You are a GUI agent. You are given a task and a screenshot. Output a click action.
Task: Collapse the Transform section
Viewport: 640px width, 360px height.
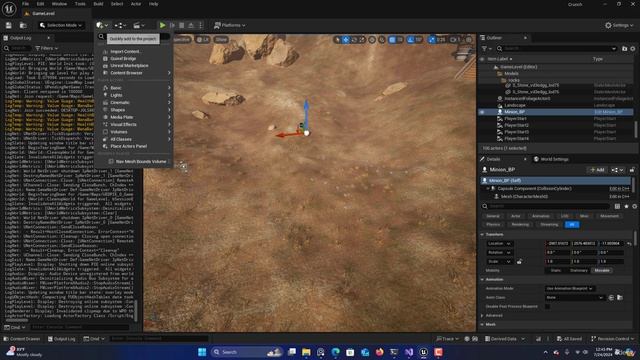pos(482,235)
